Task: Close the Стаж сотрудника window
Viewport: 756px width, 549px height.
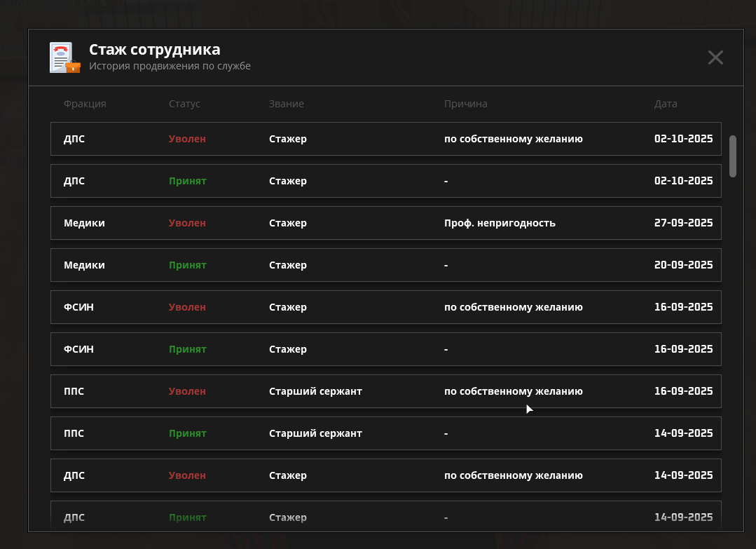Action: pyautogui.click(x=715, y=57)
